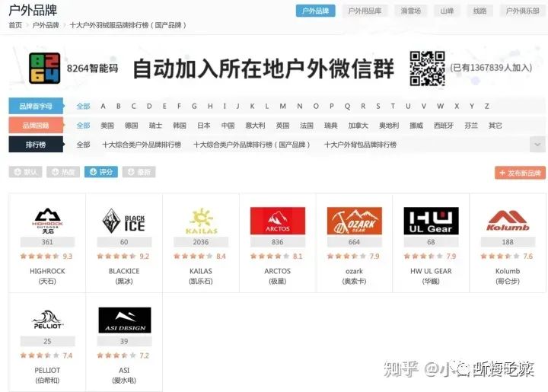Select 全部 in ranking row
This screenshot has width=548, height=392.
click(83, 145)
